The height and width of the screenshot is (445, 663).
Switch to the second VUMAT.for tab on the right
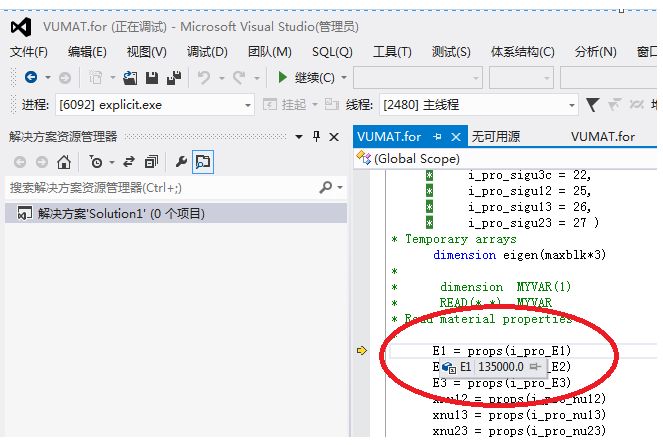pos(603,137)
